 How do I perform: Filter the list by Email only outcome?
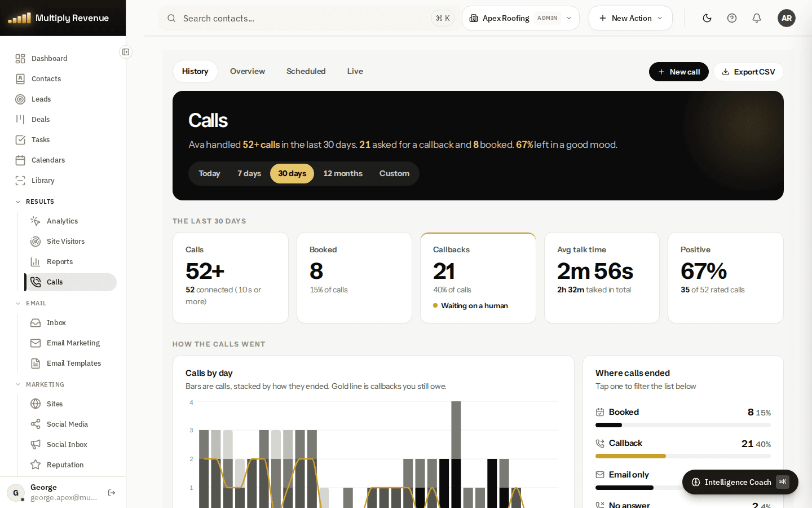click(683, 480)
